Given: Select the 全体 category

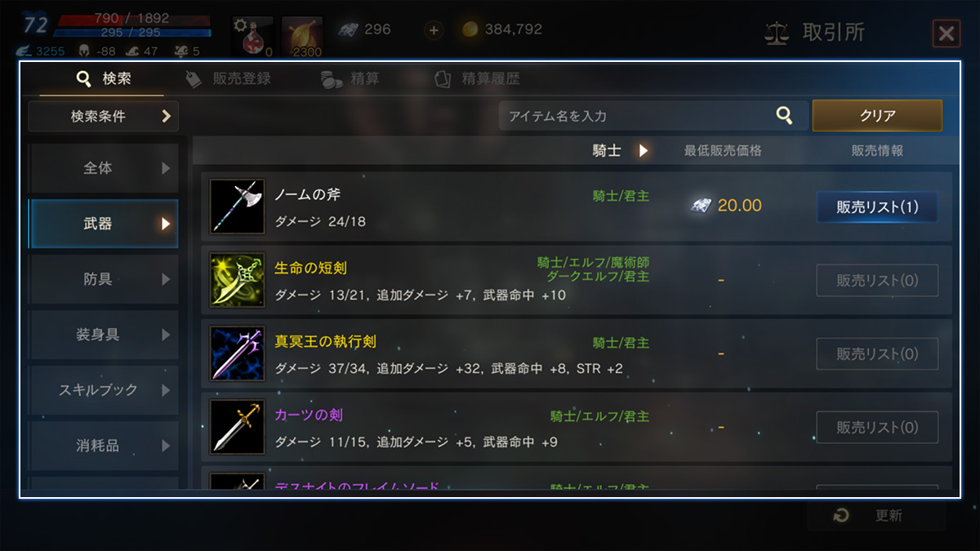Looking at the screenshot, I should click(x=103, y=168).
